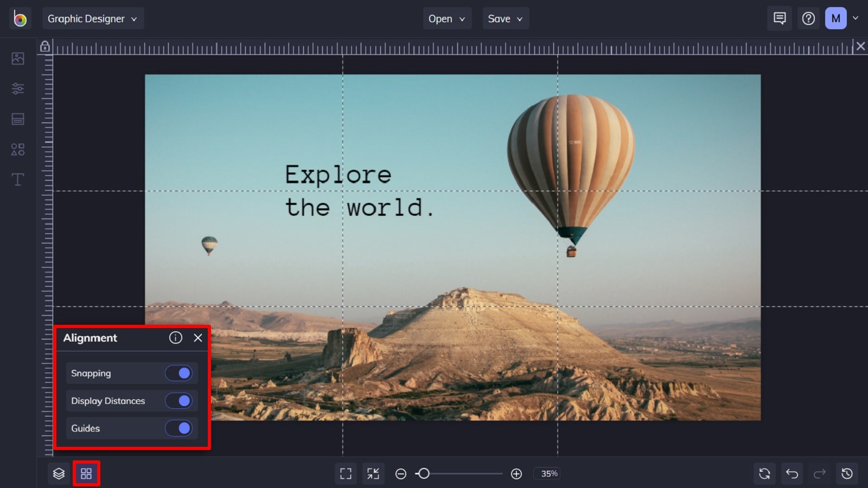Select the adjustments tool in sidebar
868x488 pixels.
pos(18,88)
